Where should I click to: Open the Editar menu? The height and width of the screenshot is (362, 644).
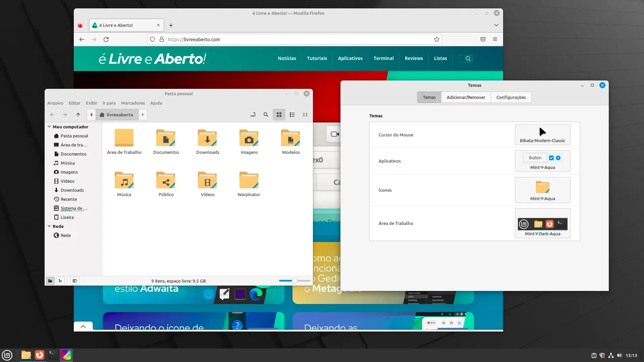coord(74,103)
